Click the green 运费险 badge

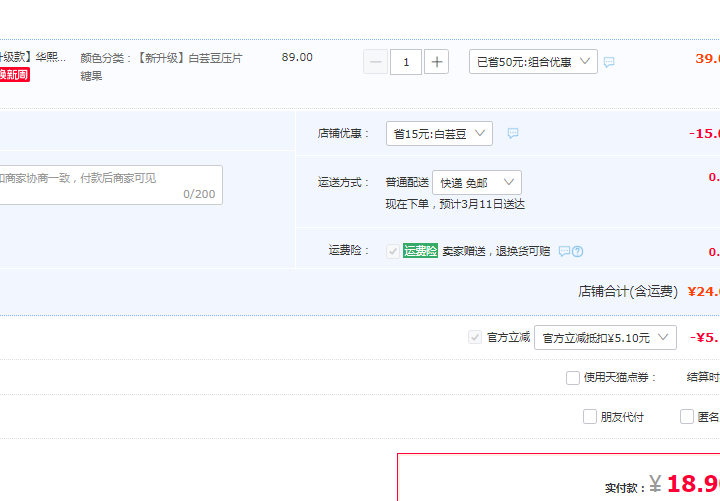pyautogui.click(x=420, y=251)
